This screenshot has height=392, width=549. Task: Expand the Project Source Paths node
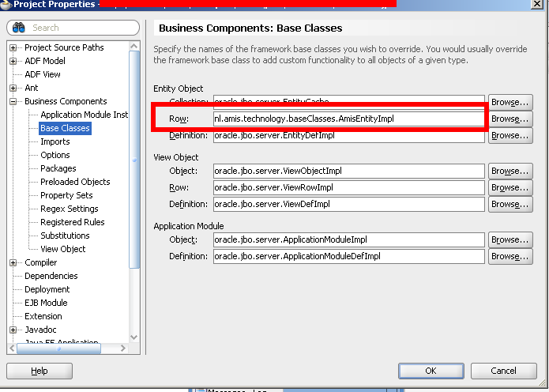click(13, 47)
